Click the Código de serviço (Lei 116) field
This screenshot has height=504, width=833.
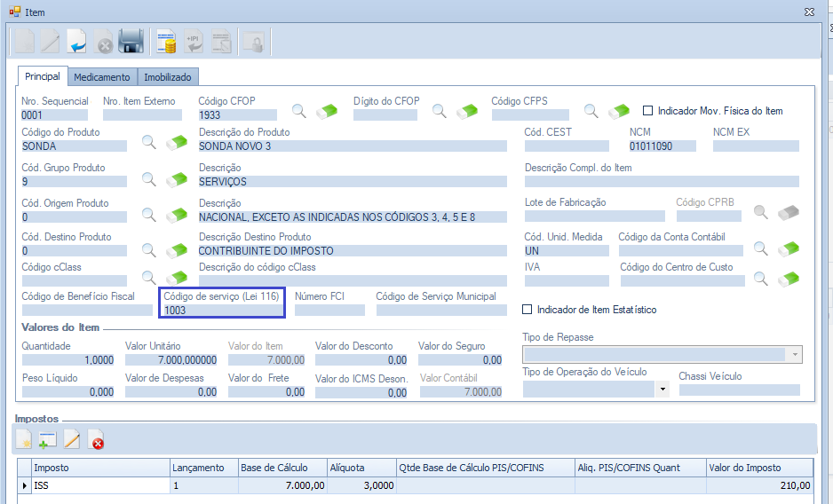(222, 311)
